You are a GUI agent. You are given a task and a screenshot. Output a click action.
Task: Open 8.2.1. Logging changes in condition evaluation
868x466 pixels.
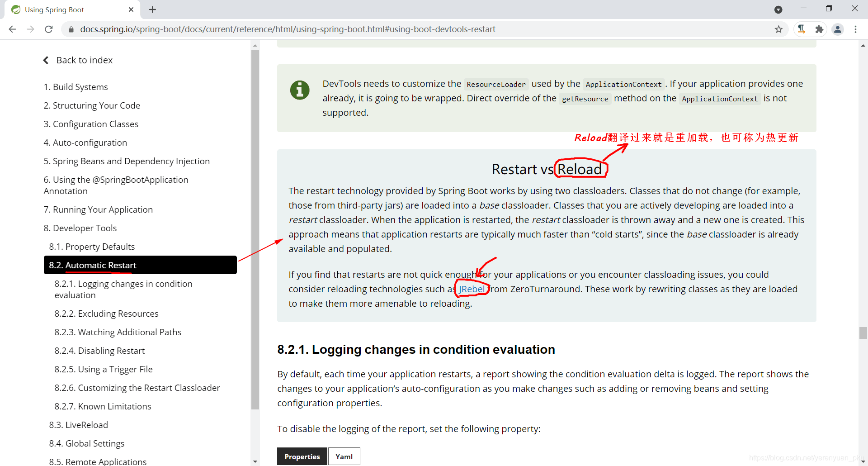tap(123, 289)
